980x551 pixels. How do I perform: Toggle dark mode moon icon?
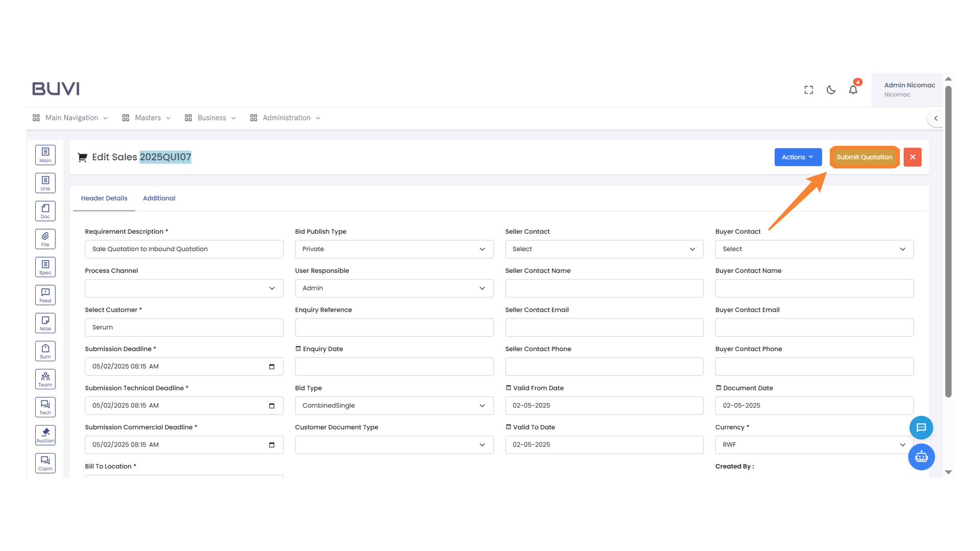[x=831, y=90]
